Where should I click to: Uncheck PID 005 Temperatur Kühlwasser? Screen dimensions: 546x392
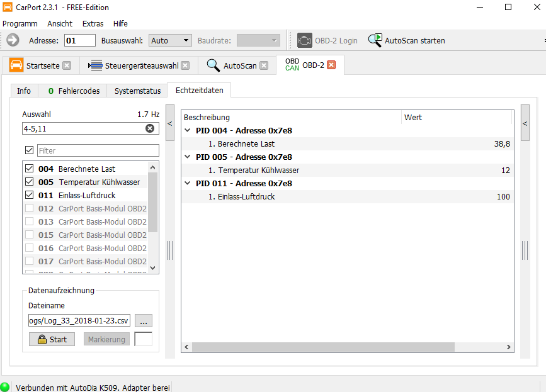29,182
